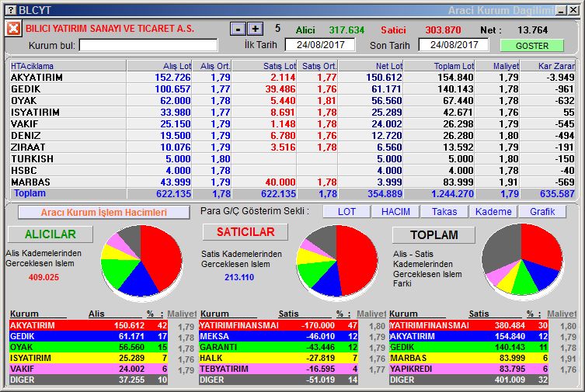Click blue AKYATIRIM 154.840 total row

coord(468,336)
